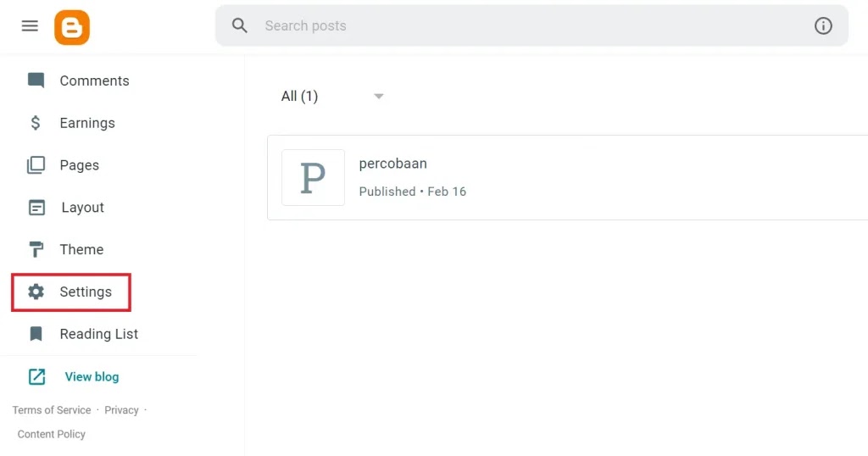Image resolution: width=868 pixels, height=456 pixels.
Task: Click the Theme paint roller icon
Action: click(36, 249)
